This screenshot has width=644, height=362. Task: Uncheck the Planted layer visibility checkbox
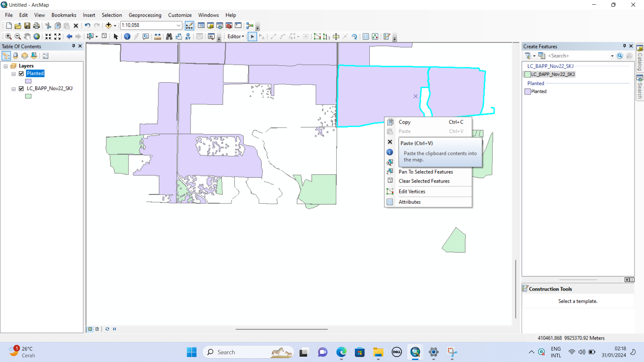pyautogui.click(x=21, y=73)
